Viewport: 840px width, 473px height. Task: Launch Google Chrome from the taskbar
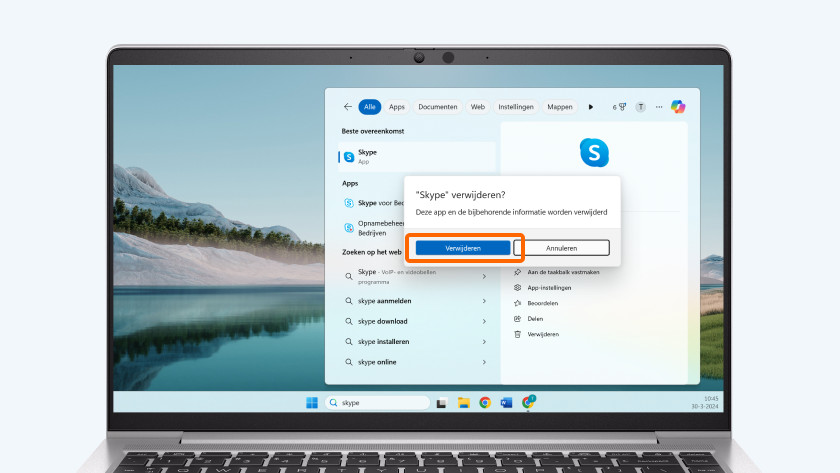485,403
